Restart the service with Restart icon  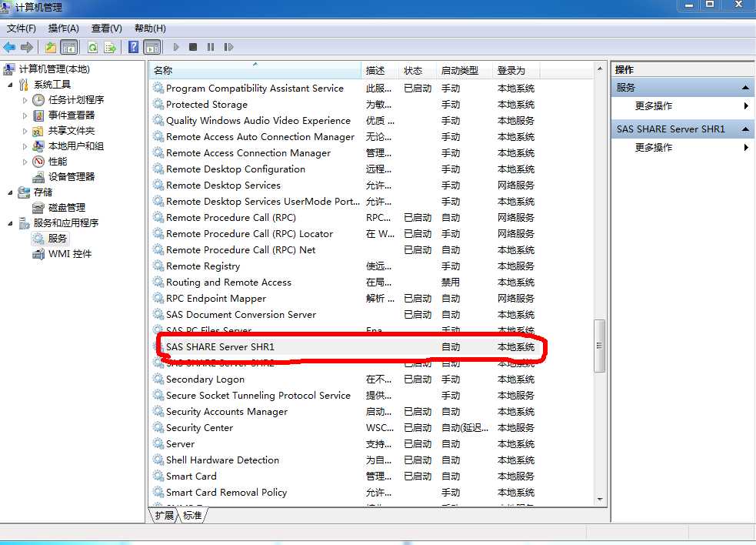(228, 47)
